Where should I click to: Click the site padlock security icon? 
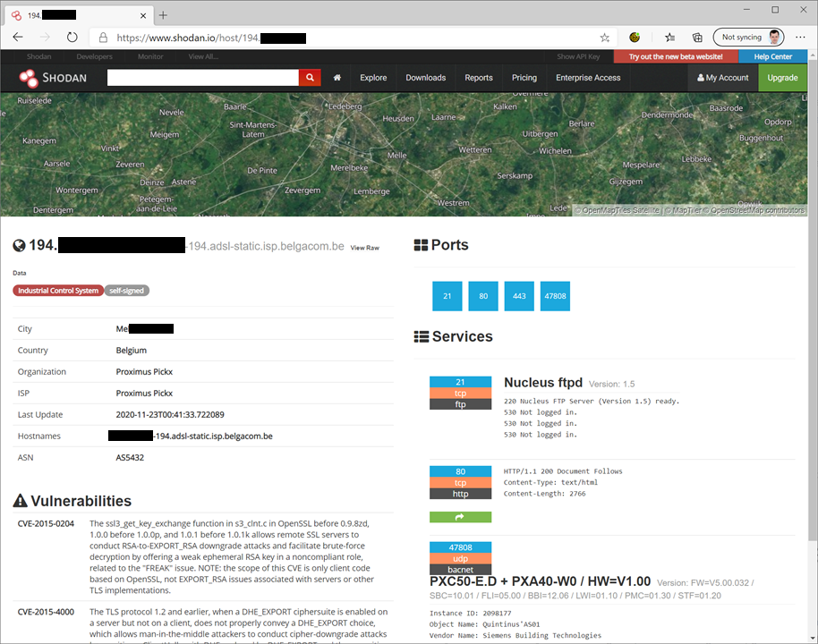pyautogui.click(x=103, y=38)
